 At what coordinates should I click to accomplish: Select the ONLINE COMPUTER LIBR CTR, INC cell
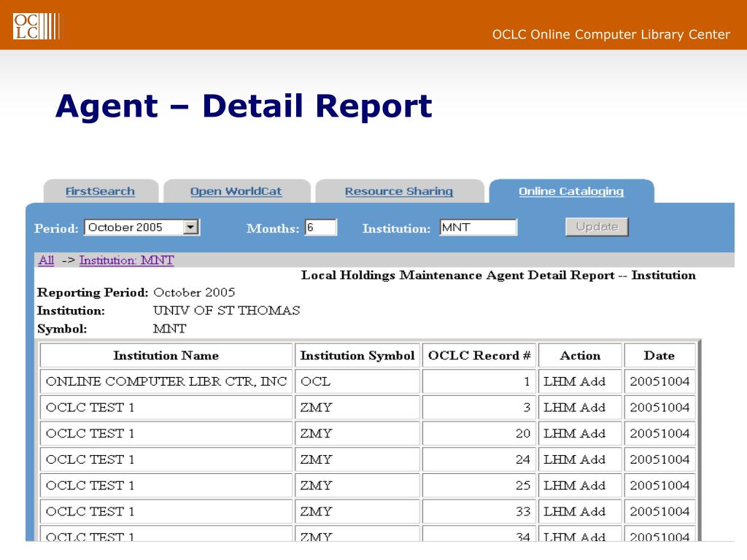[166, 381]
